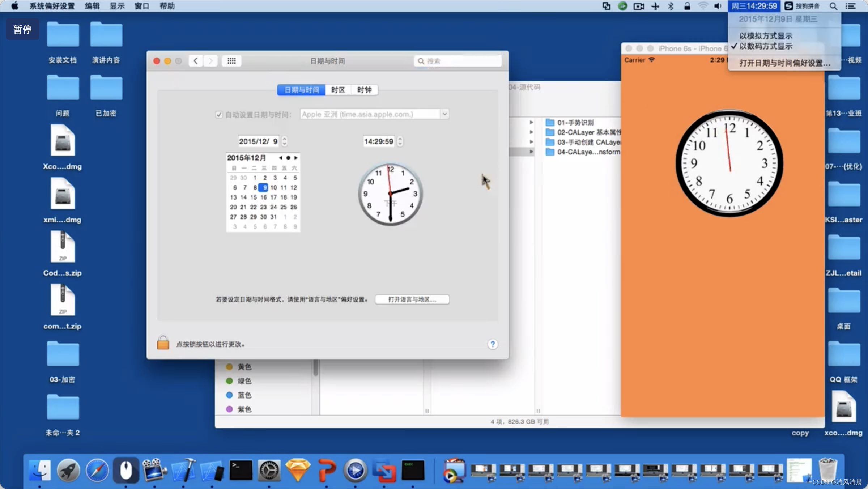Select day 25 in the calendar

point(284,207)
